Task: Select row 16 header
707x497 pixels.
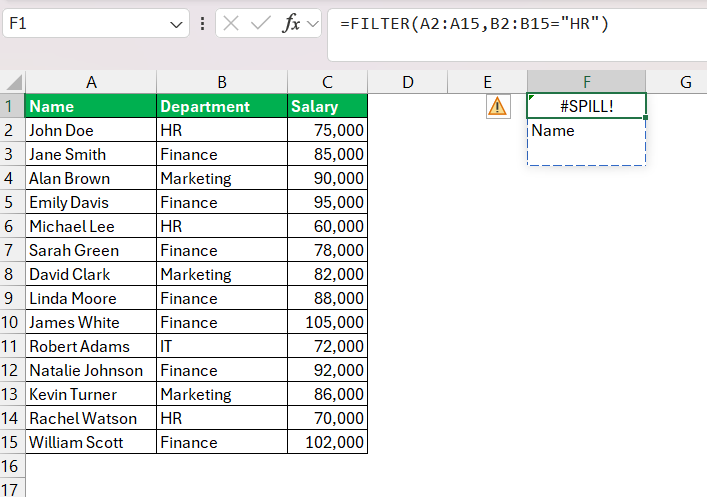Action: click(12, 466)
